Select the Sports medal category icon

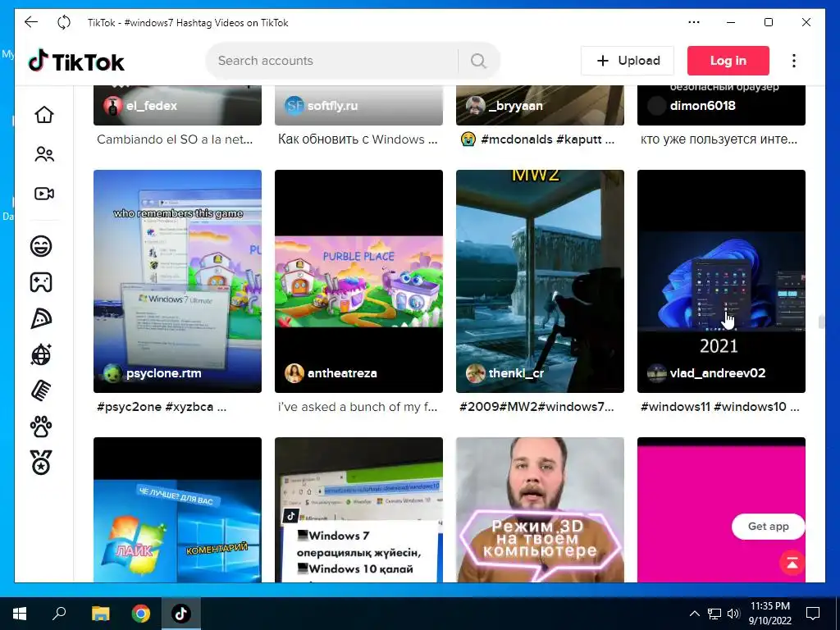41,463
